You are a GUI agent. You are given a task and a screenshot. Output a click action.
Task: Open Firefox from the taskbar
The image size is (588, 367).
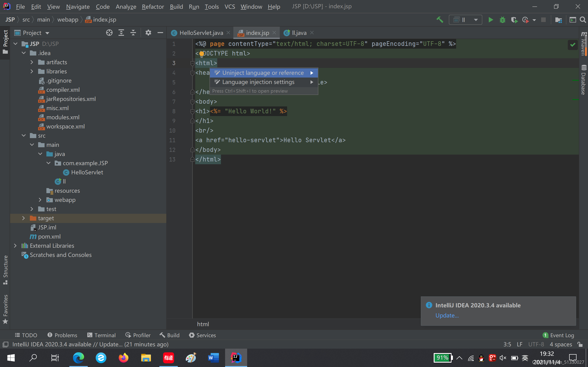click(123, 358)
